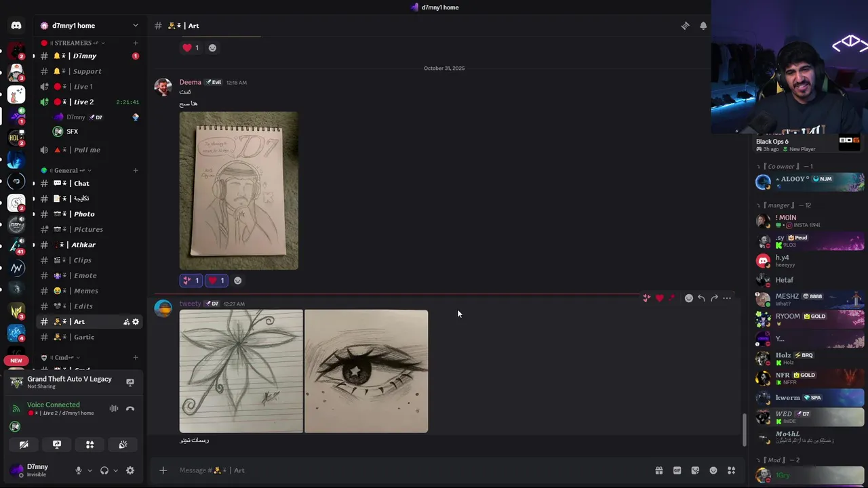Open the d7mny1 home server dropdown

[135, 26]
